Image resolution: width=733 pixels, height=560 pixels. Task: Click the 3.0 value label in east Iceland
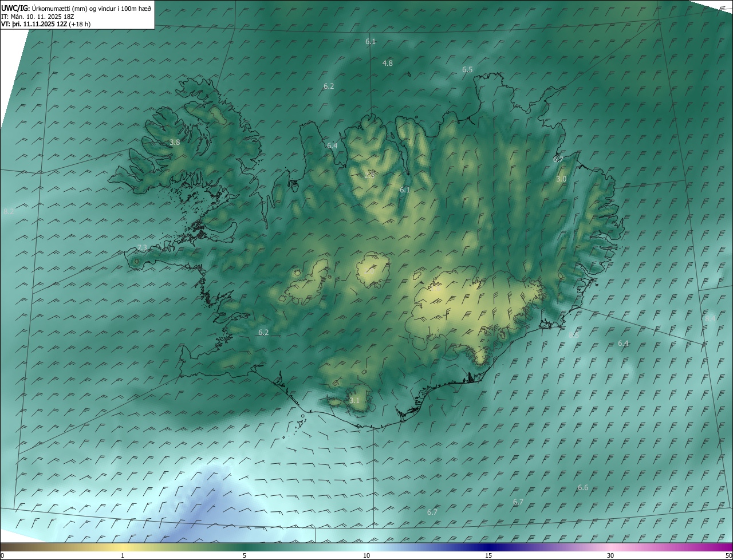[561, 179]
